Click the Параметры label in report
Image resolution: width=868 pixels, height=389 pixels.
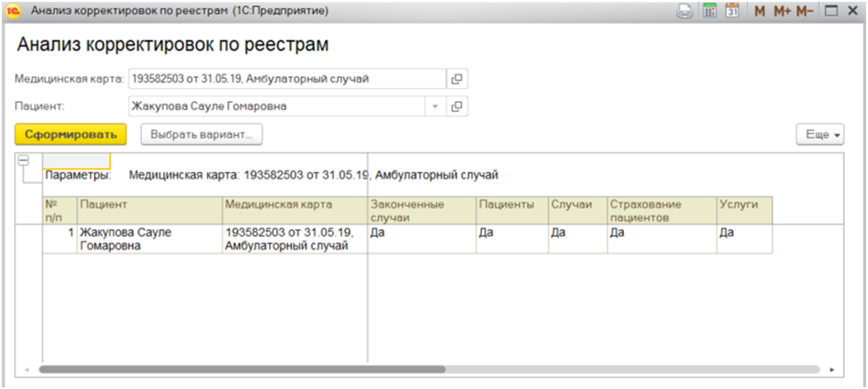click(78, 176)
